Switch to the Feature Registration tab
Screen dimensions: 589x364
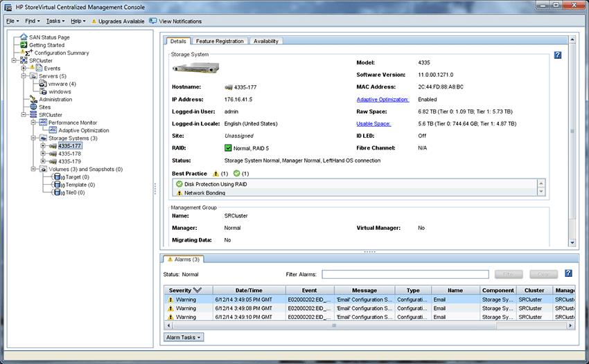click(220, 42)
